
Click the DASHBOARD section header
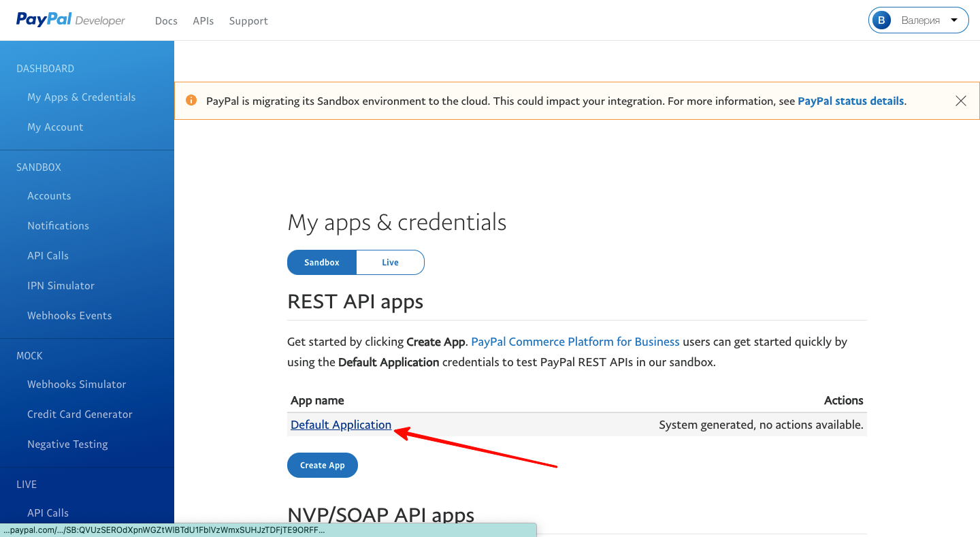click(x=45, y=69)
